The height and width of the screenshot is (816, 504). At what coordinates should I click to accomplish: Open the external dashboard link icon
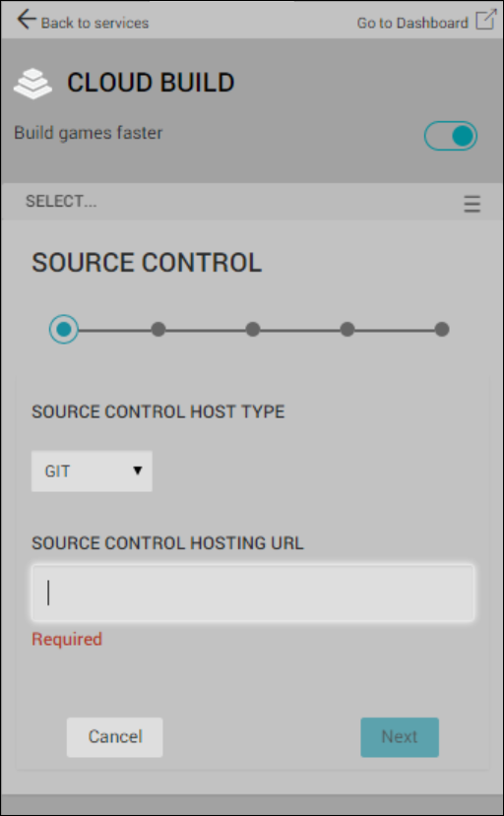(485, 20)
